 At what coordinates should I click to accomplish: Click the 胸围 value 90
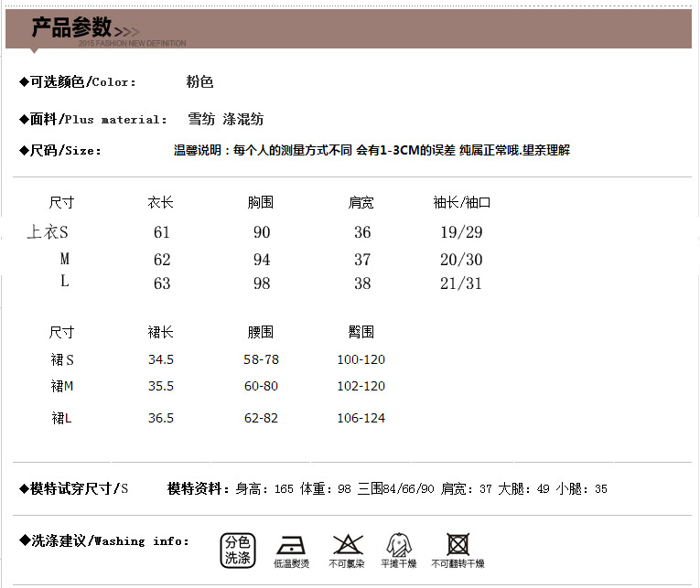[262, 232]
